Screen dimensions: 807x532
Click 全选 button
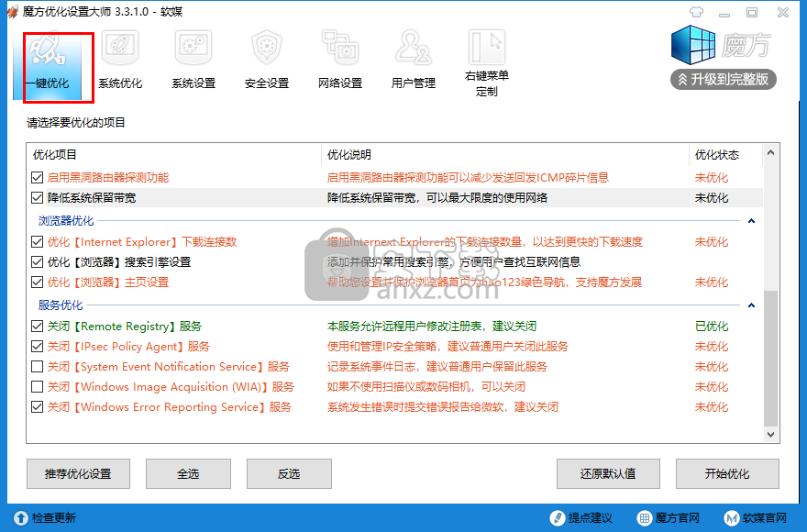188,474
